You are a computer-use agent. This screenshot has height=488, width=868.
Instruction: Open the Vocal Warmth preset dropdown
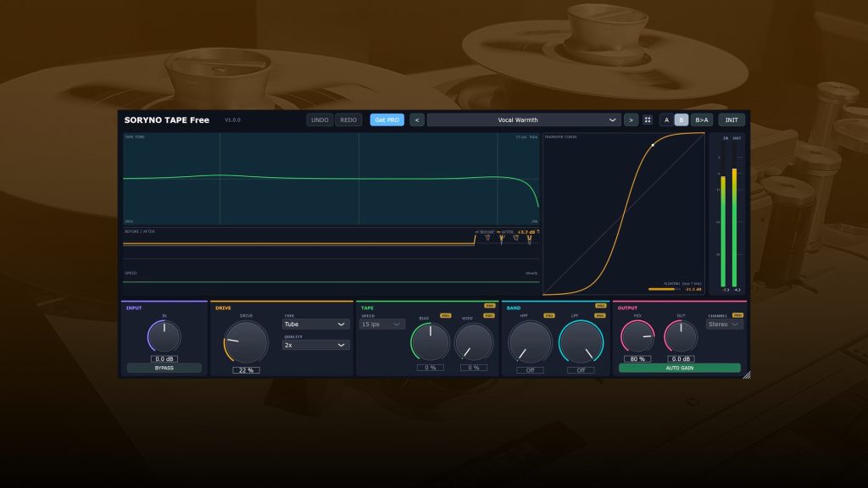(523, 119)
